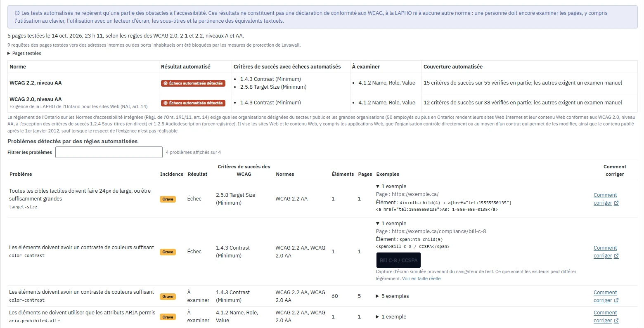This screenshot has width=644, height=328.
Task: Click the 'WCAG 2.2, niveau AA' row title
Action: click(x=36, y=83)
